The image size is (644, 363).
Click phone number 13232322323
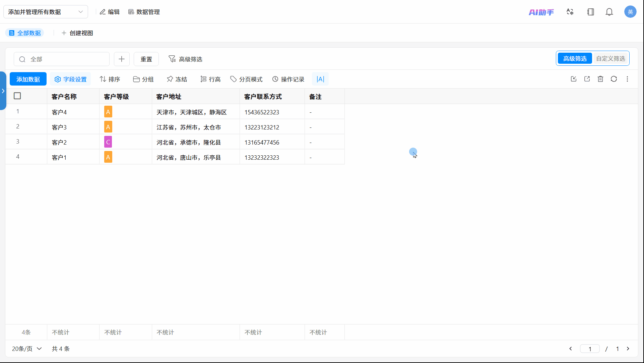(262, 157)
